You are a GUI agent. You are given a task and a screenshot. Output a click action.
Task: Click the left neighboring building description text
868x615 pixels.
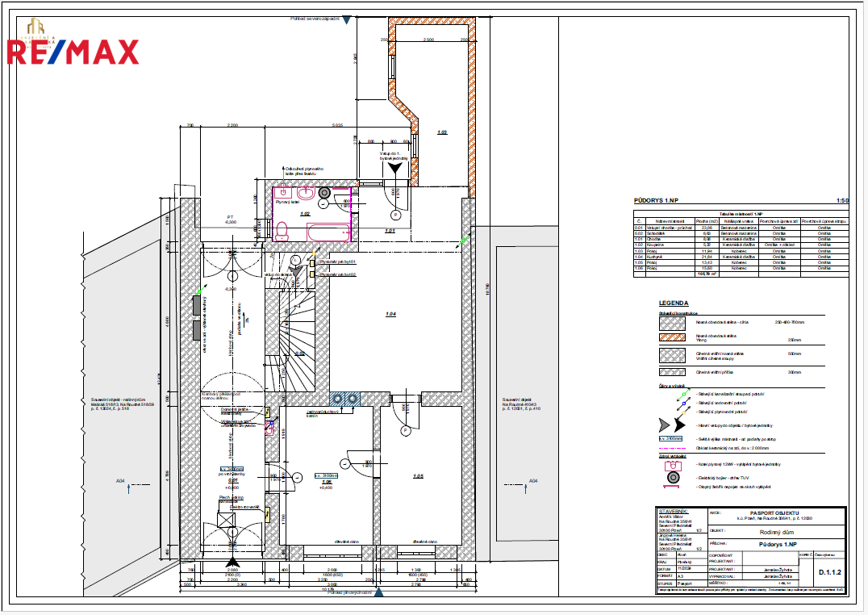click(123, 404)
